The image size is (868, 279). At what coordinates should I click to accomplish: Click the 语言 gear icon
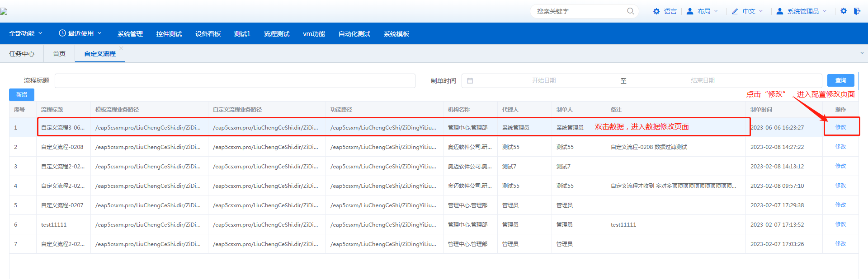click(x=656, y=11)
